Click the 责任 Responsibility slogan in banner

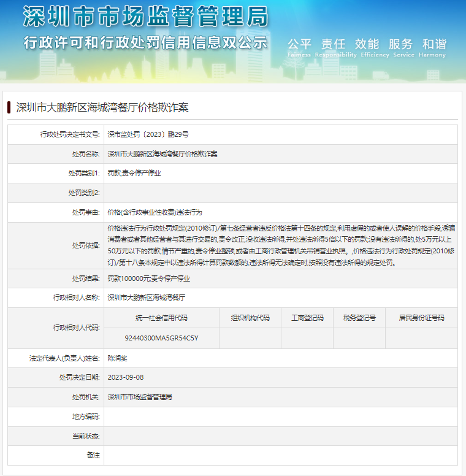click(335, 48)
